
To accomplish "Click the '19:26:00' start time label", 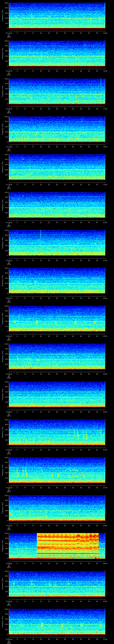I will click(x=9, y=487).
